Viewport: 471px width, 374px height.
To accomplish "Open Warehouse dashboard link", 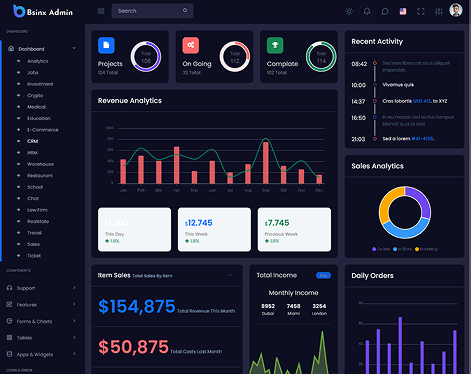I will pyautogui.click(x=40, y=164).
